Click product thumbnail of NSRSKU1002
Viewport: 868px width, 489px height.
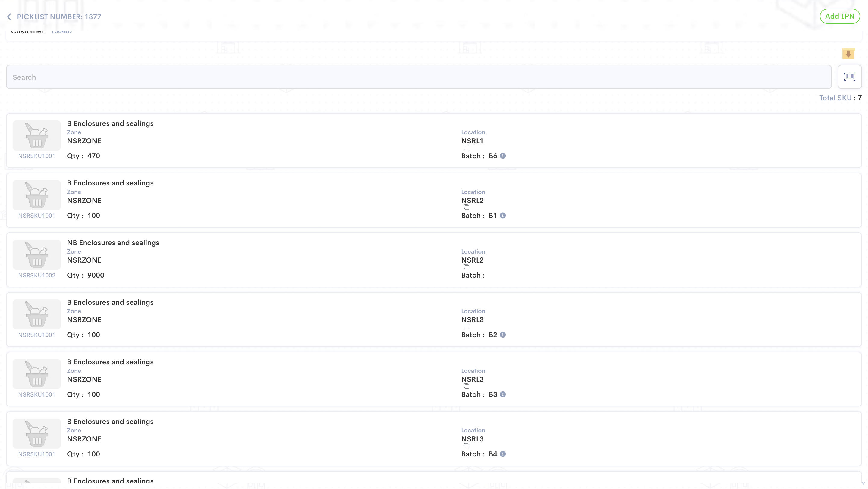click(x=37, y=254)
